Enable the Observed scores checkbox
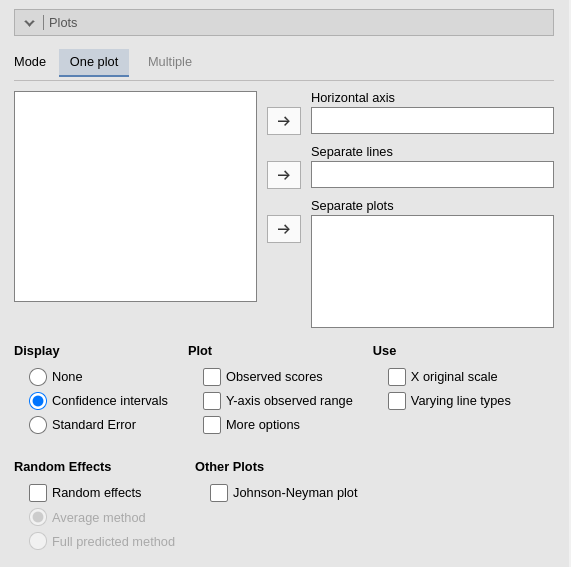The height and width of the screenshot is (567, 571). tap(212, 377)
